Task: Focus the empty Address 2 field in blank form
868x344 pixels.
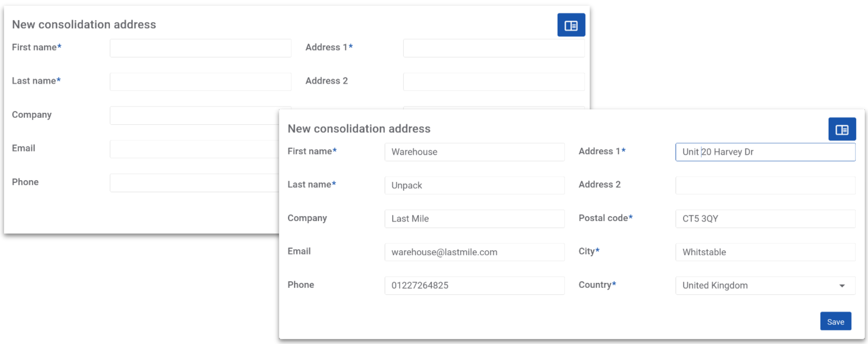Action: (x=493, y=82)
